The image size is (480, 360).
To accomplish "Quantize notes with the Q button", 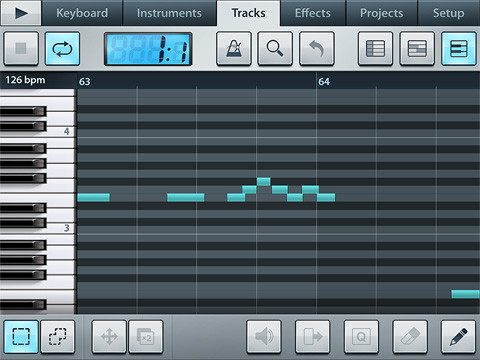I will [x=361, y=337].
